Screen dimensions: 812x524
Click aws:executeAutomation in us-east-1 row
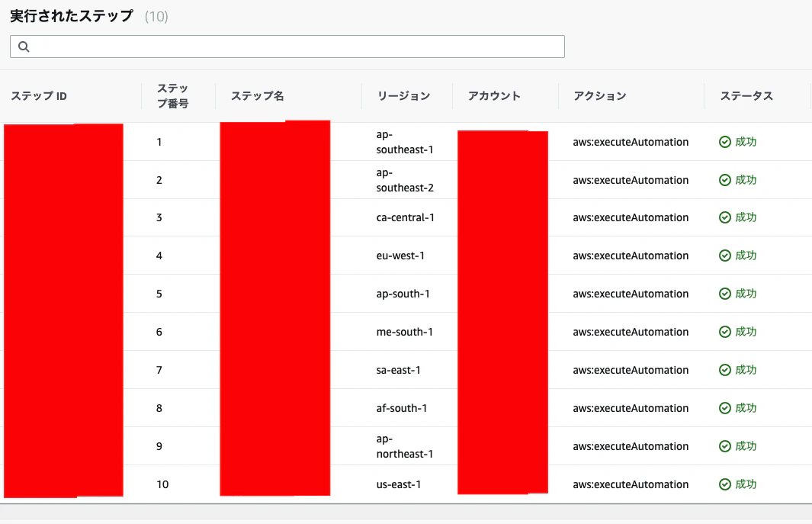pos(631,484)
